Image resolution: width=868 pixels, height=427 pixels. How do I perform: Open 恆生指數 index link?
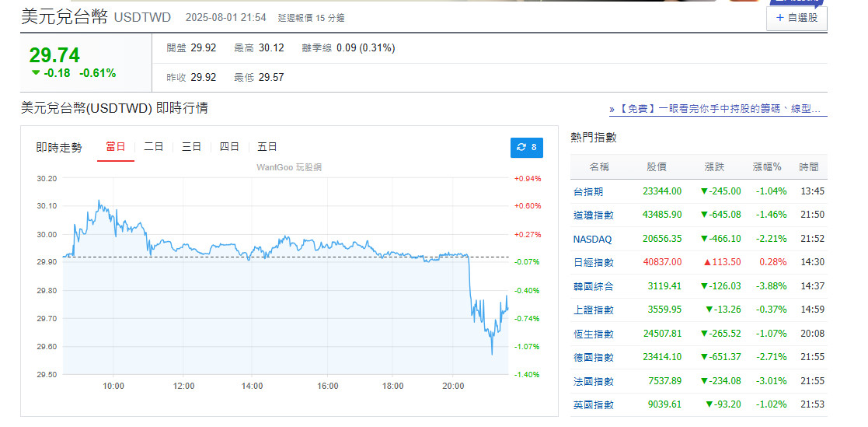pyautogui.click(x=593, y=334)
